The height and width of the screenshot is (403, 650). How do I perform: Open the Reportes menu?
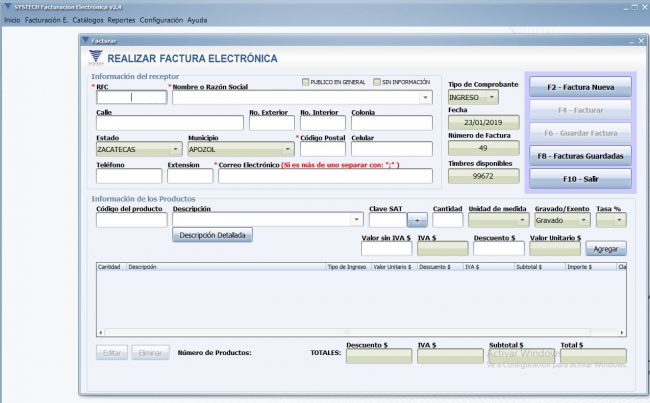[x=121, y=20]
